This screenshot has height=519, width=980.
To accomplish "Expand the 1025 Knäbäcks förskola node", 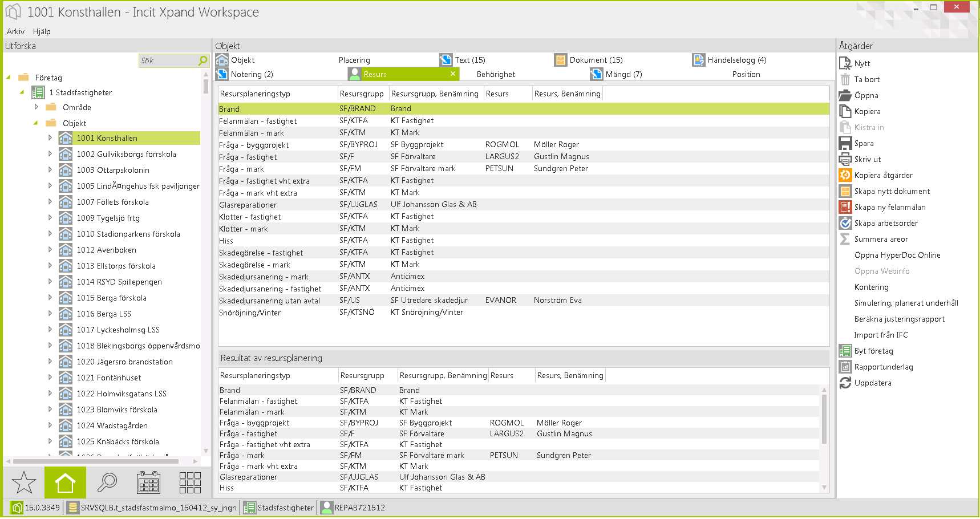I will [50, 441].
